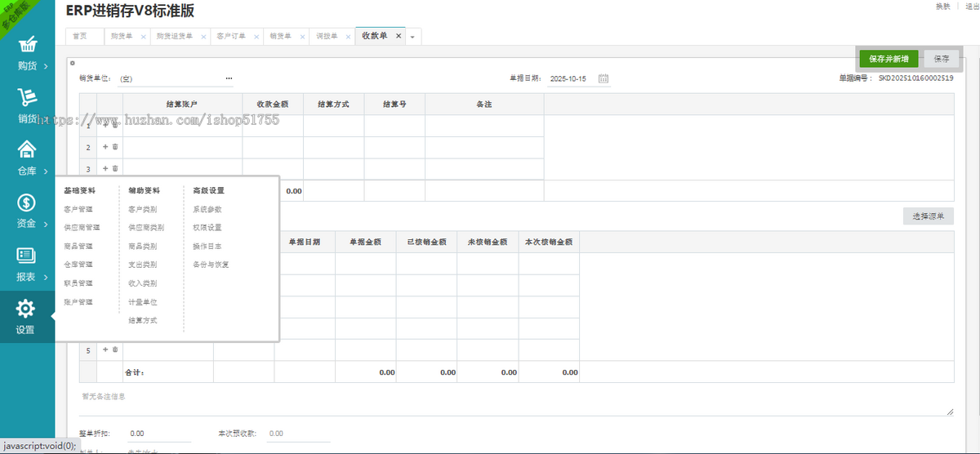Open 供应商类别 in settings menu
Image resolution: width=980 pixels, height=454 pixels.
coord(146,228)
